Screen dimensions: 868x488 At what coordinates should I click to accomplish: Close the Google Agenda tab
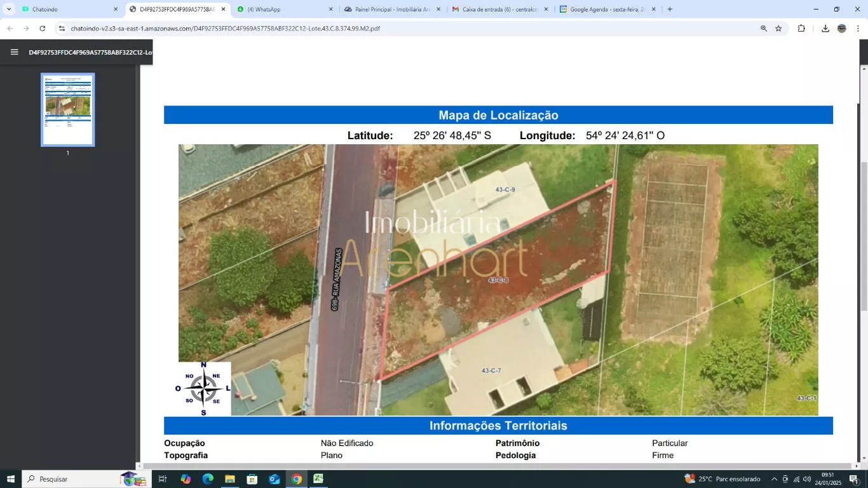653,10
